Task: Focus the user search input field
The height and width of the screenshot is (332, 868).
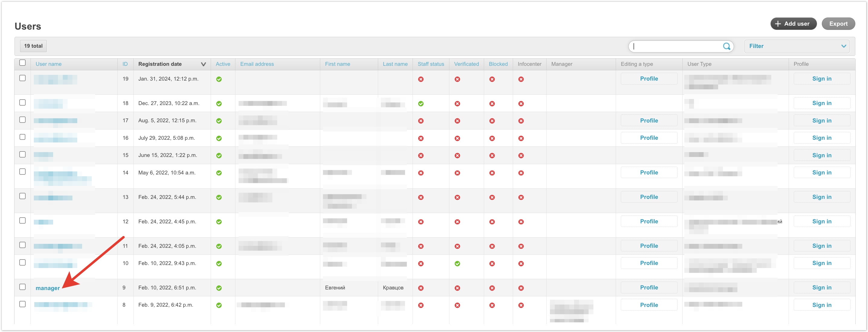Action: (676, 46)
